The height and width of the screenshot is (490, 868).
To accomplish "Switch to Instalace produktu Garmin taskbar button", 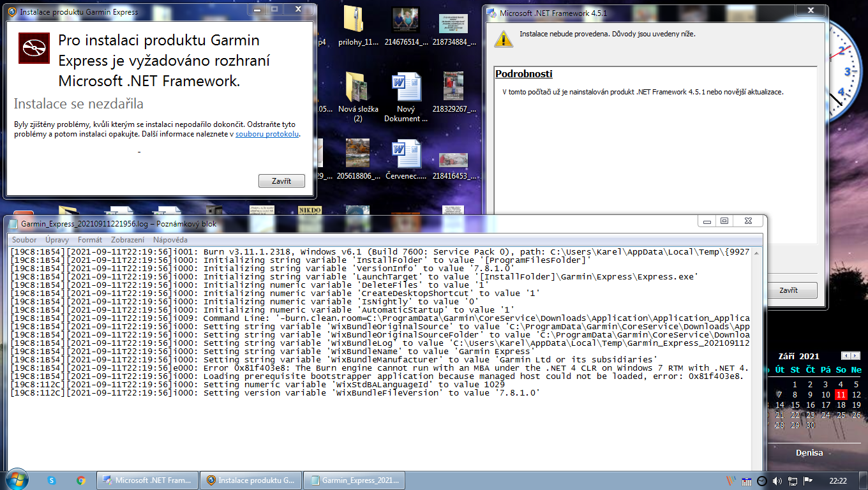I will (x=250, y=480).
